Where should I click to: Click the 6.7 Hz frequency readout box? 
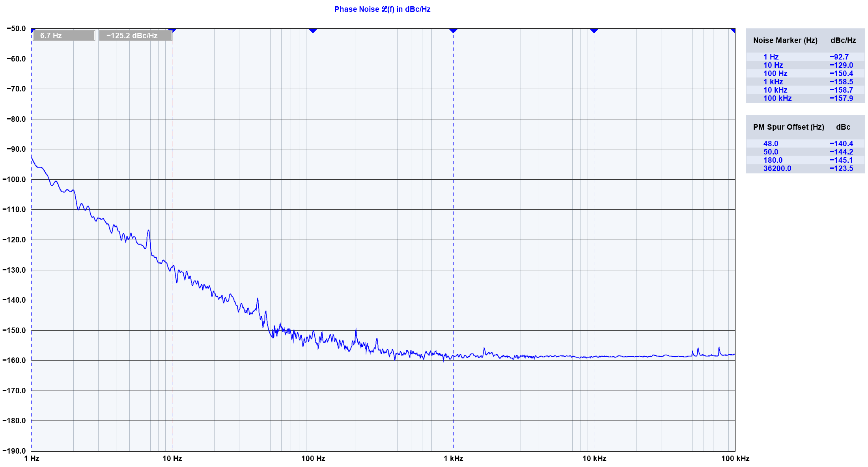point(63,35)
